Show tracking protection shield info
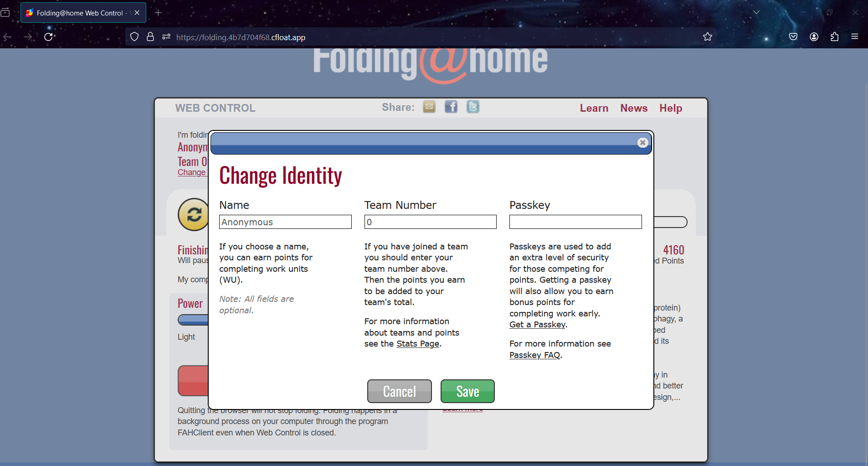The image size is (868, 466). 134,37
